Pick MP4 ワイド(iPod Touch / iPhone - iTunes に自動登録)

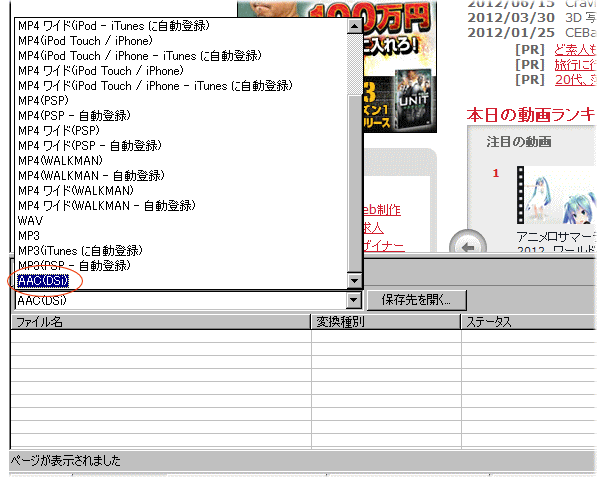[x=155, y=86]
